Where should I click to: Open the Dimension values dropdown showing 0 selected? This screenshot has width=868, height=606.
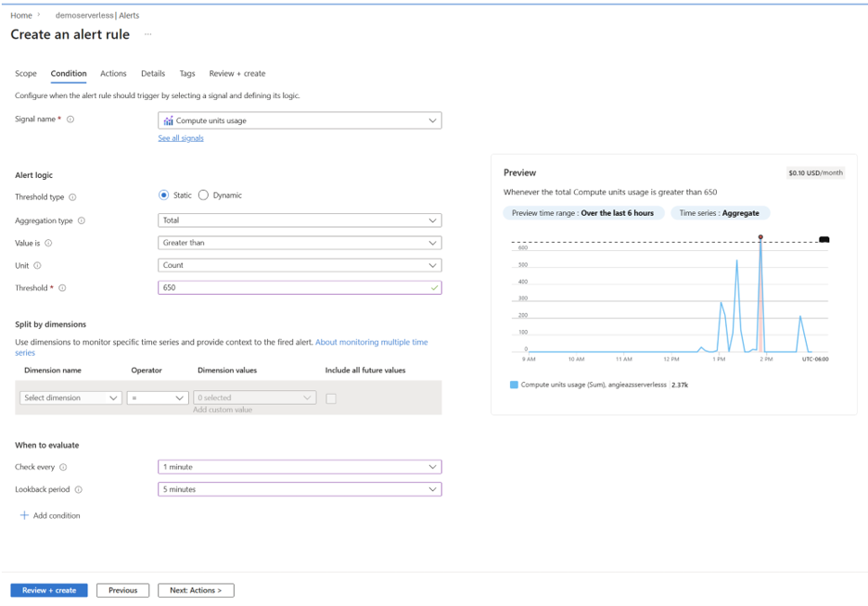[255, 398]
